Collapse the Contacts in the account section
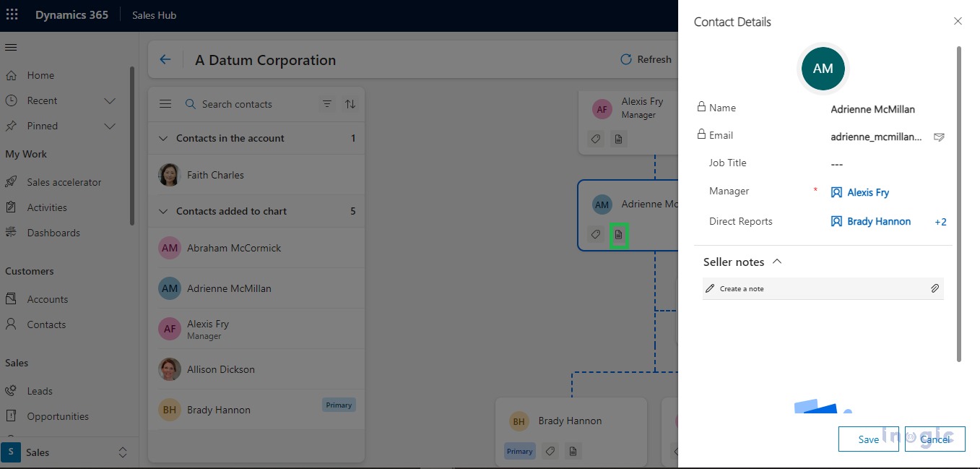The image size is (980, 469). [164, 138]
